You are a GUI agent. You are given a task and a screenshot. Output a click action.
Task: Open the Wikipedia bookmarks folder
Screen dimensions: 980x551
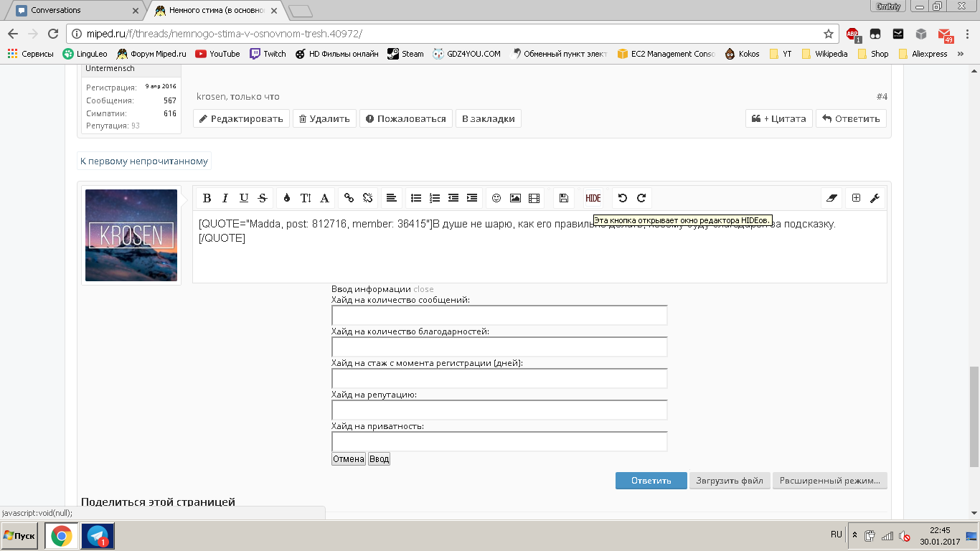824,54
